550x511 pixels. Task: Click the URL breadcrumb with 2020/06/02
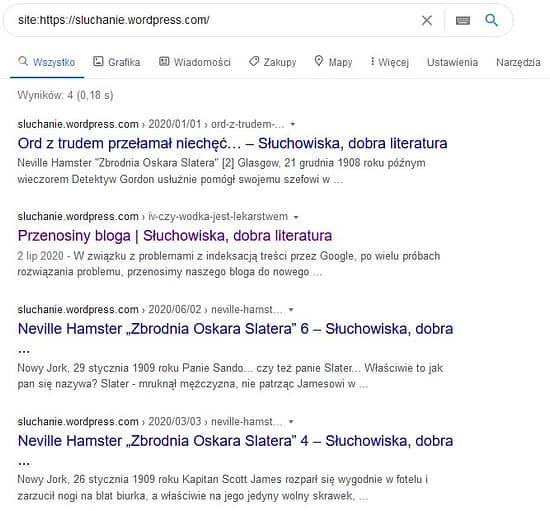150,309
